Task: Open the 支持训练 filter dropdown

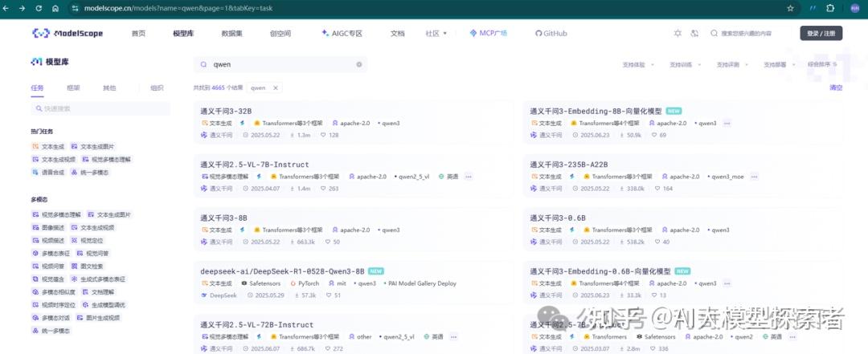Action: 685,65
